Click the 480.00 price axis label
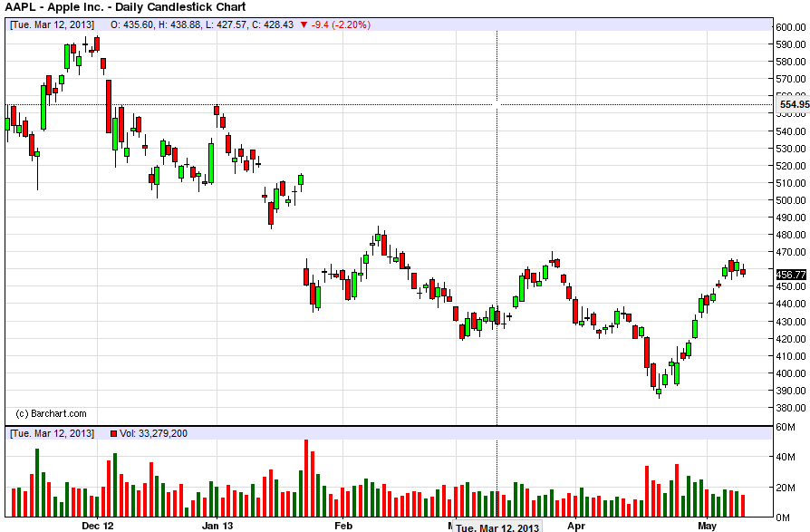The height and width of the screenshot is (532, 810). pos(791,235)
